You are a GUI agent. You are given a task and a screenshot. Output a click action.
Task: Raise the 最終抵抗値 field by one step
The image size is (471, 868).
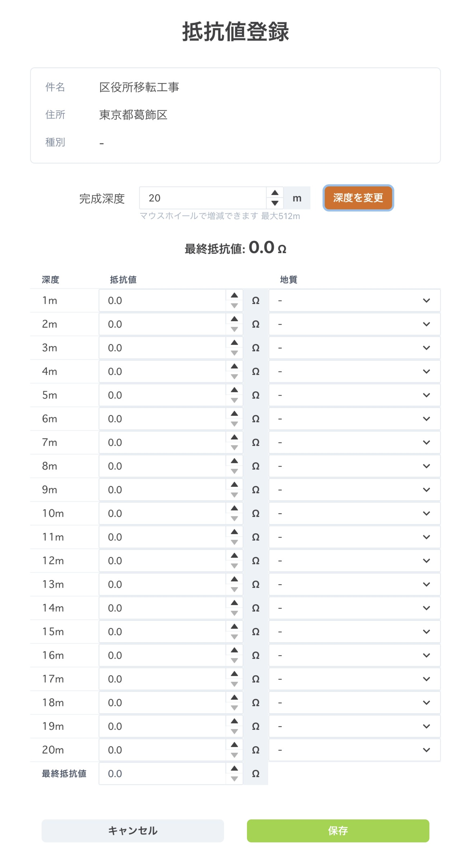[x=234, y=769]
